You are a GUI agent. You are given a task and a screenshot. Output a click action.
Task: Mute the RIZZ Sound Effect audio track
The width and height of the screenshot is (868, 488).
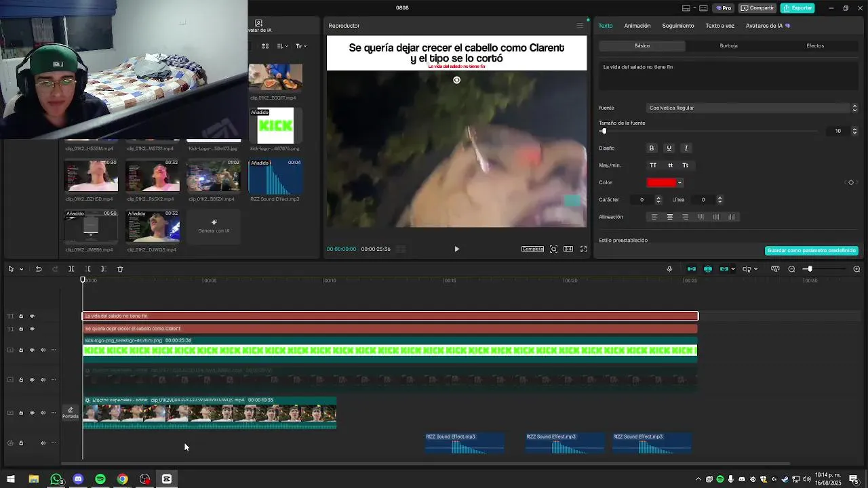tap(43, 443)
